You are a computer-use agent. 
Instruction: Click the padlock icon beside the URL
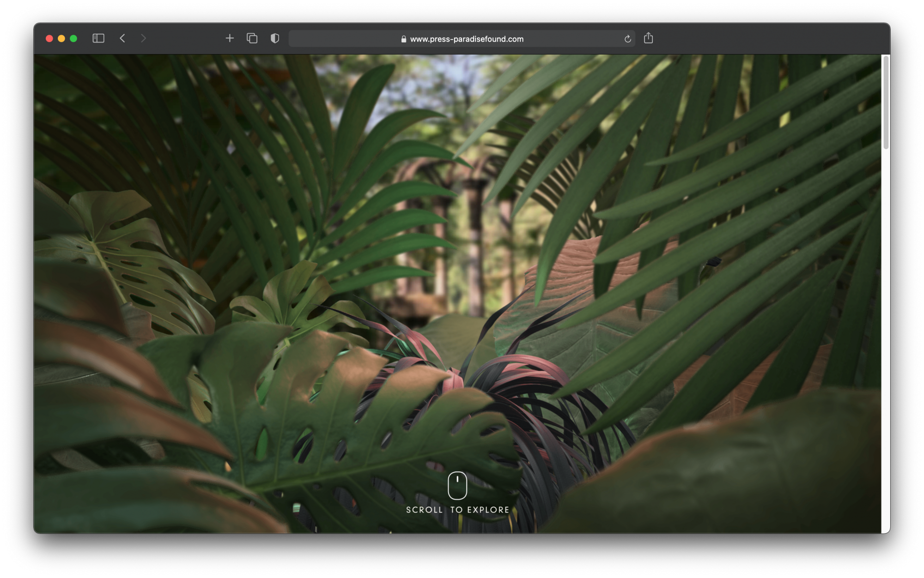[x=404, y=39]
